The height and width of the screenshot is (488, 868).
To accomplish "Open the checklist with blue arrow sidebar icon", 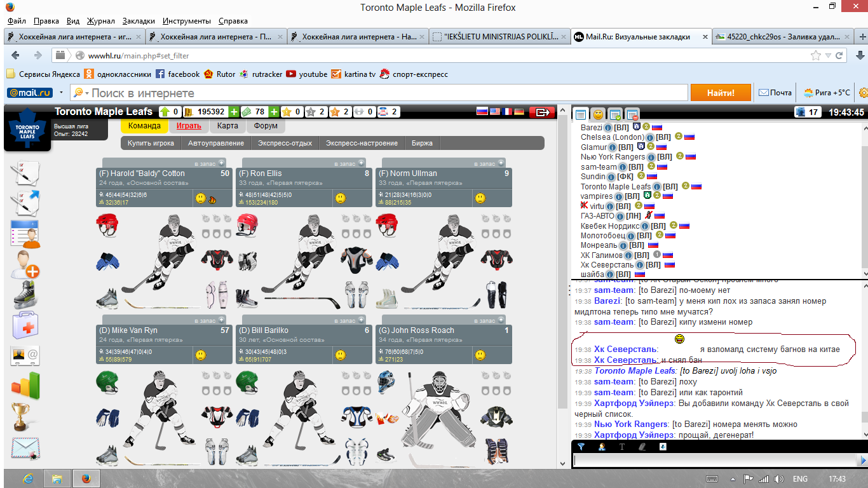I will pyautogui.click(x=25, y=202).
